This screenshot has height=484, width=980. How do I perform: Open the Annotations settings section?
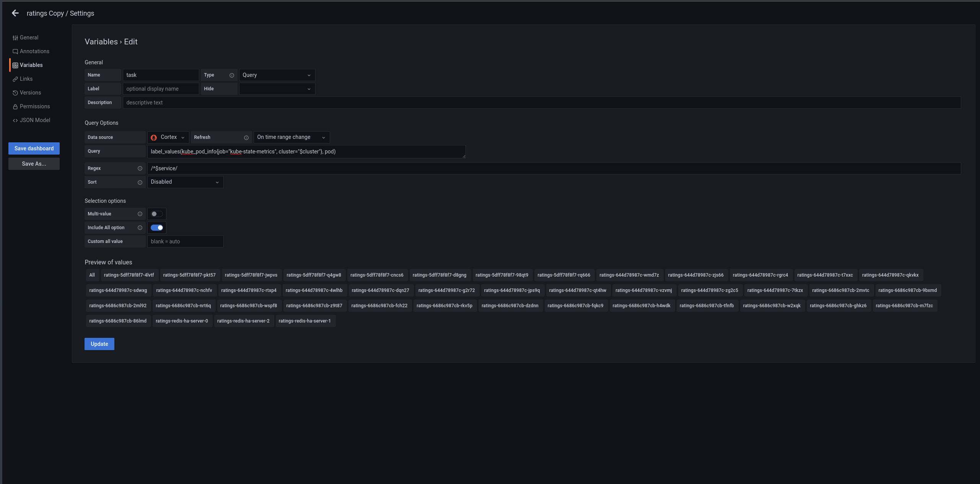34,51
